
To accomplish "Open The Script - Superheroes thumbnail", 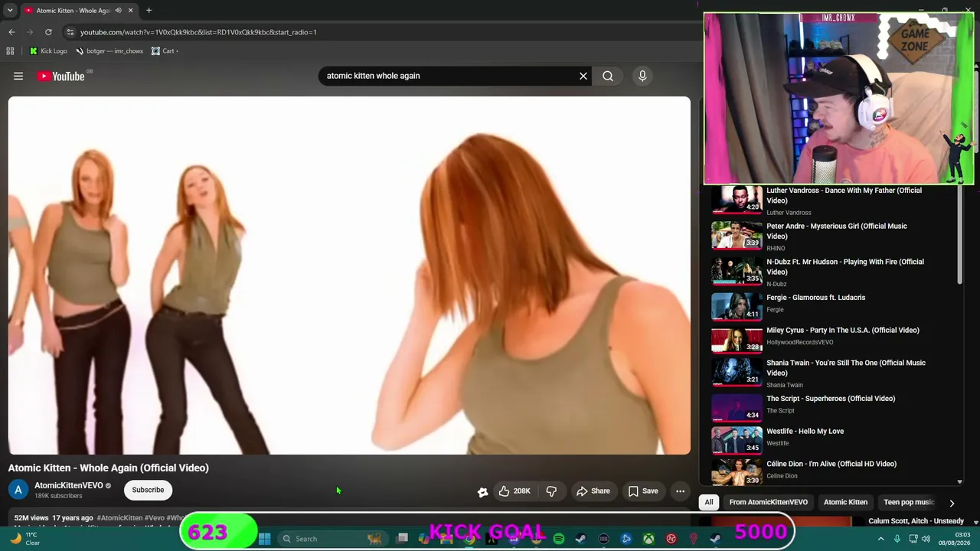I will tap(737, 409).
